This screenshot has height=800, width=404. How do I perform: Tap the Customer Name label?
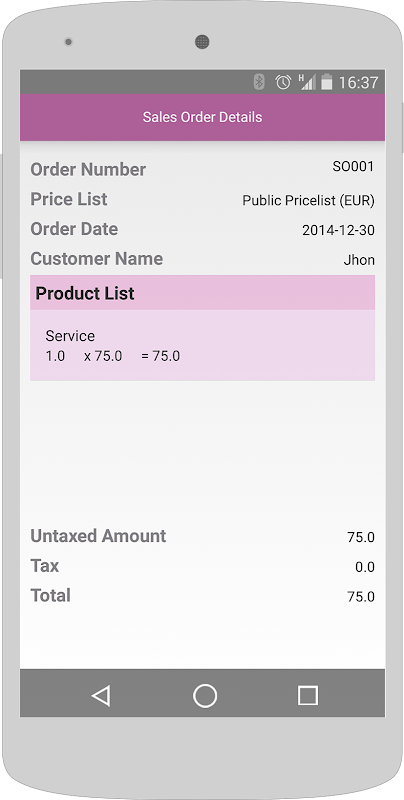pyautogui.click(x=97, y=259)
